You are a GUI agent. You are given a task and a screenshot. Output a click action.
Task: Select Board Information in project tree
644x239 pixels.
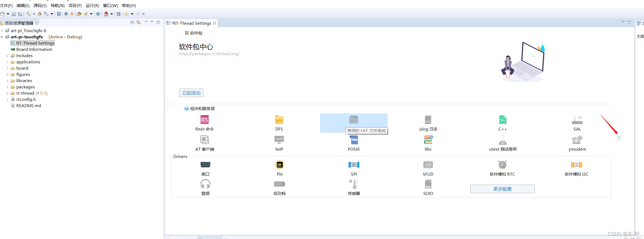coord(32,49)
